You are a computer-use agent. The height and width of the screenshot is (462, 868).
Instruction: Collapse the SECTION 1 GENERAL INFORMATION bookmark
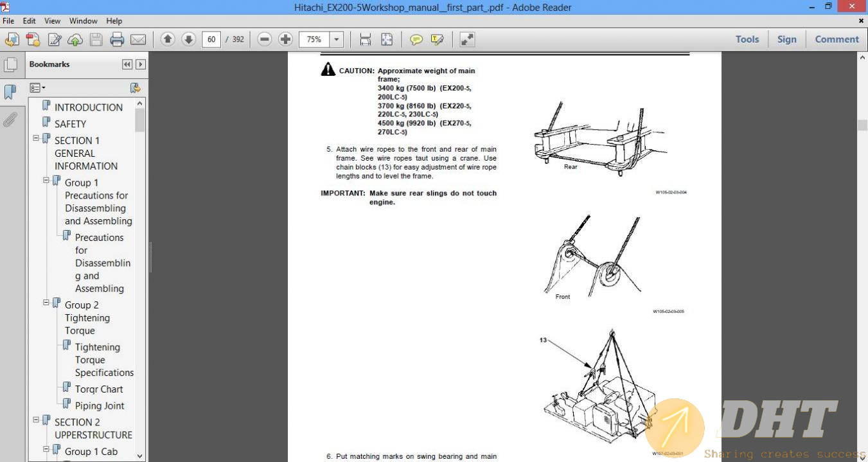(x=36, y=138)
